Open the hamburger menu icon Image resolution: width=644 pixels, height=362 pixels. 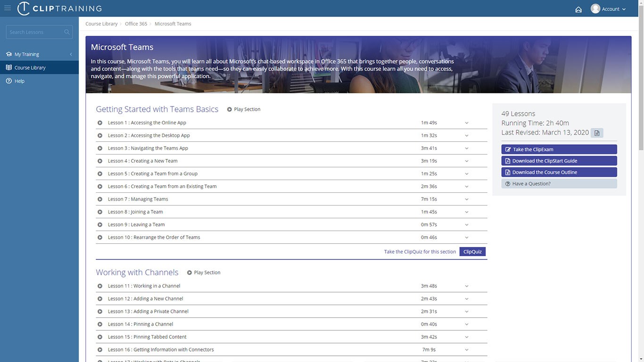click(8, 8)
